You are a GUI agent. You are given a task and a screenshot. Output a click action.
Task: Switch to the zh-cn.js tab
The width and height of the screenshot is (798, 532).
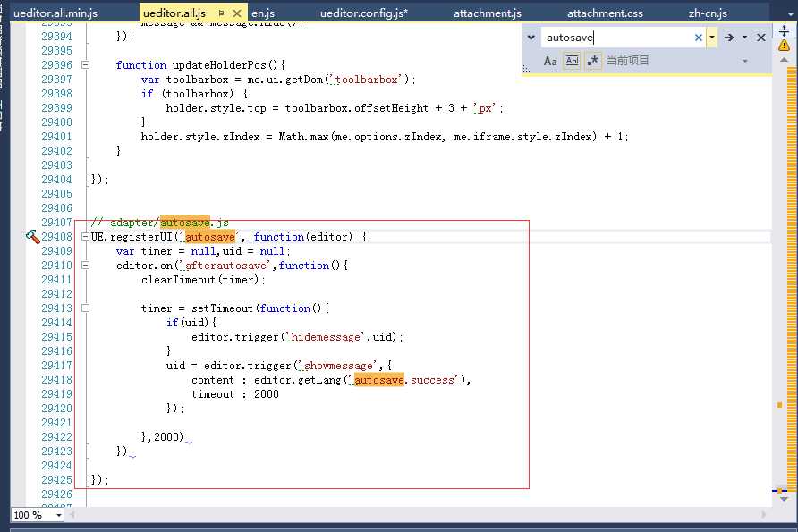pyautogui.click(x=708, y=13)
